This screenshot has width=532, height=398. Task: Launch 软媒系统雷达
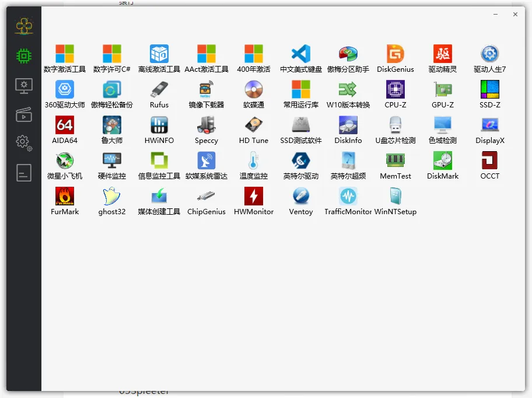206,160
